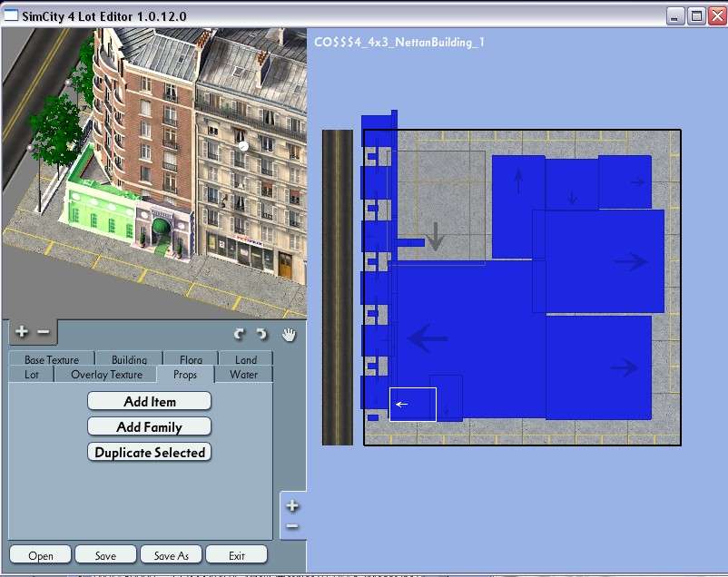
Task: Save the current lot
Action: 106,555
